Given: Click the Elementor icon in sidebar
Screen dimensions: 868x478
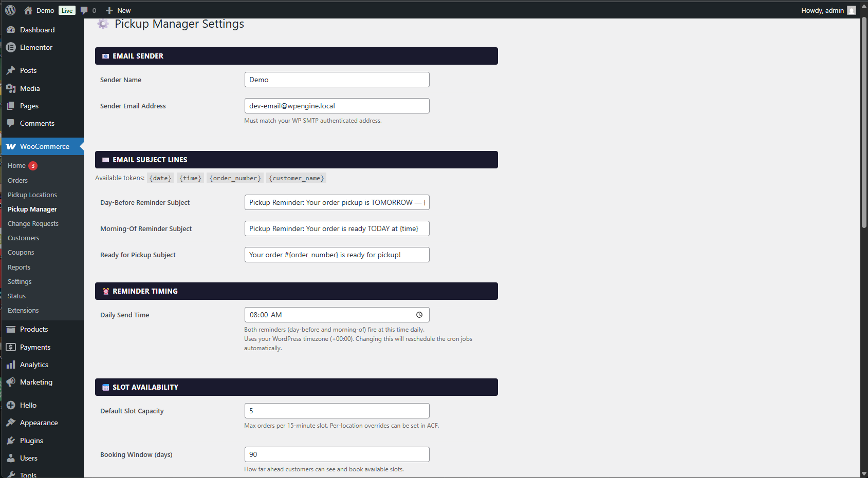Looking at the screenshot, I should [x=11, y=47].
